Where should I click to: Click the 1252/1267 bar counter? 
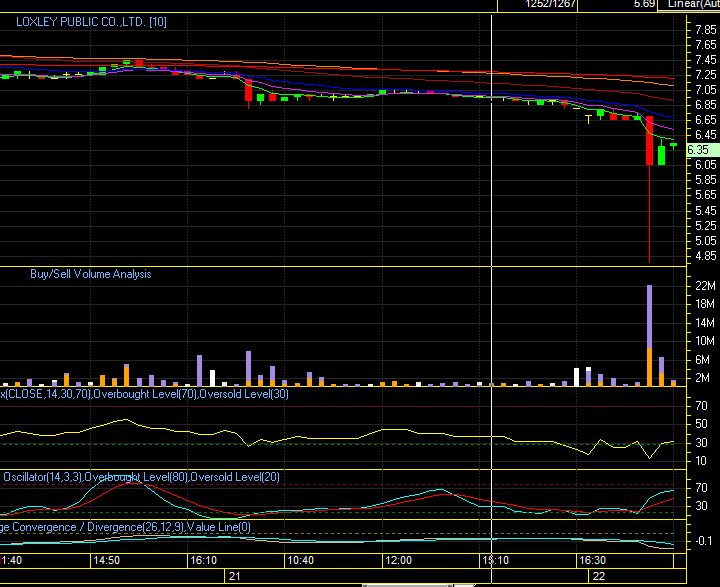[551, 4]
